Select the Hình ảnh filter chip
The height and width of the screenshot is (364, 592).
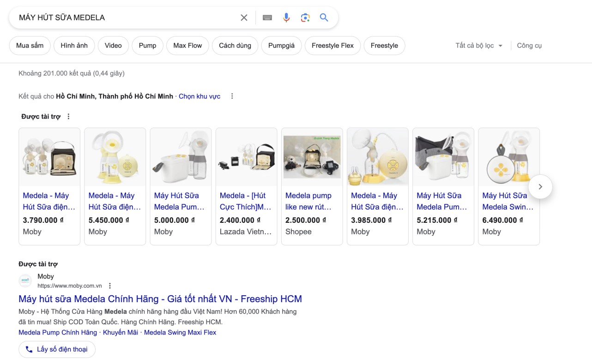coord(74,46)
